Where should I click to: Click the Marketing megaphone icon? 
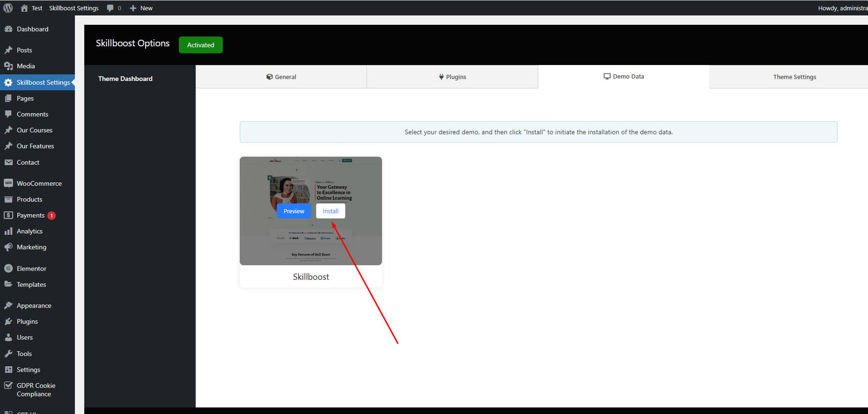pos(8,247)
